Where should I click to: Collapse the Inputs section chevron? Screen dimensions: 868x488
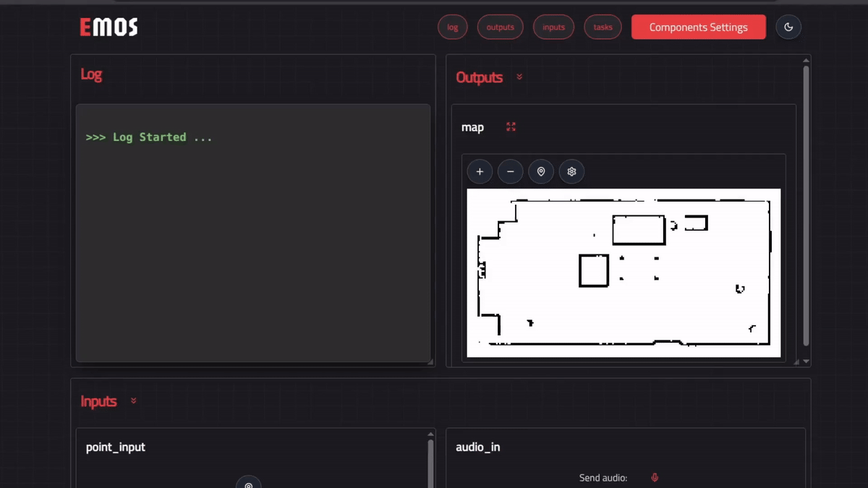pos(133,401)
